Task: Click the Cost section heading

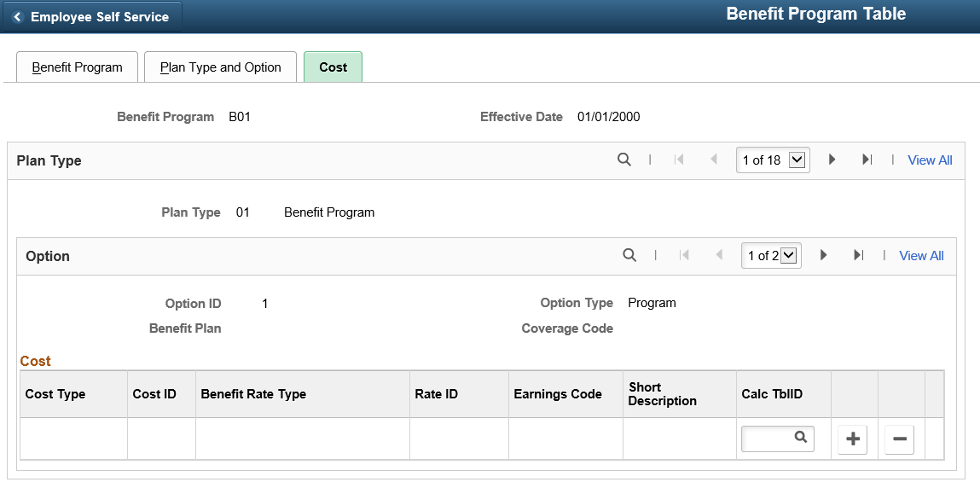Action: (x=36, y=361)
